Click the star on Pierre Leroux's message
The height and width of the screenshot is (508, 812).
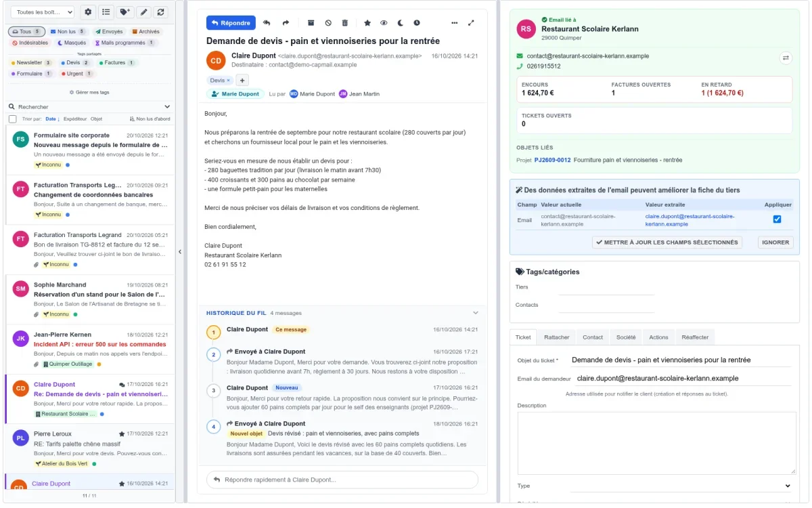(122, 433)
